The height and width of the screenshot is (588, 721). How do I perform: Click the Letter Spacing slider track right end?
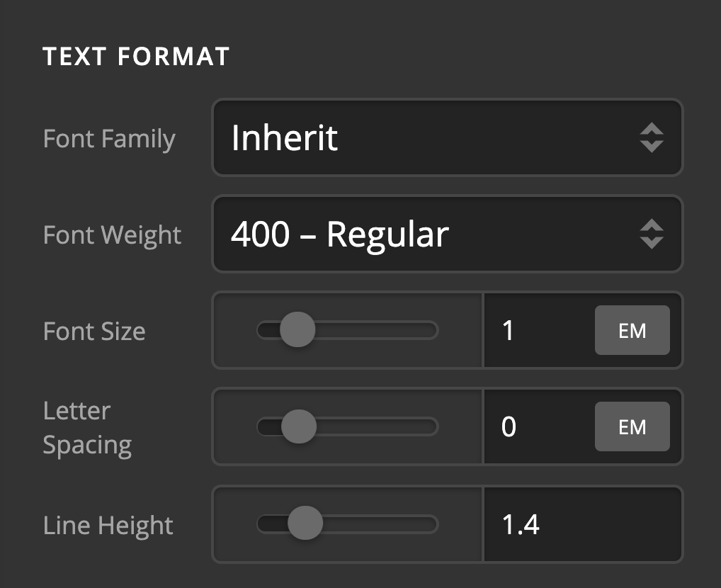click(x=431, y=426)
